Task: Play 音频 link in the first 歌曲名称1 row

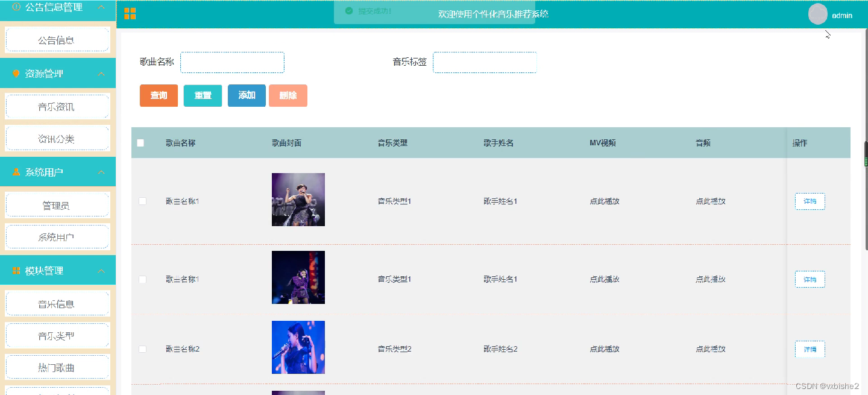Action: coord(711,201)
